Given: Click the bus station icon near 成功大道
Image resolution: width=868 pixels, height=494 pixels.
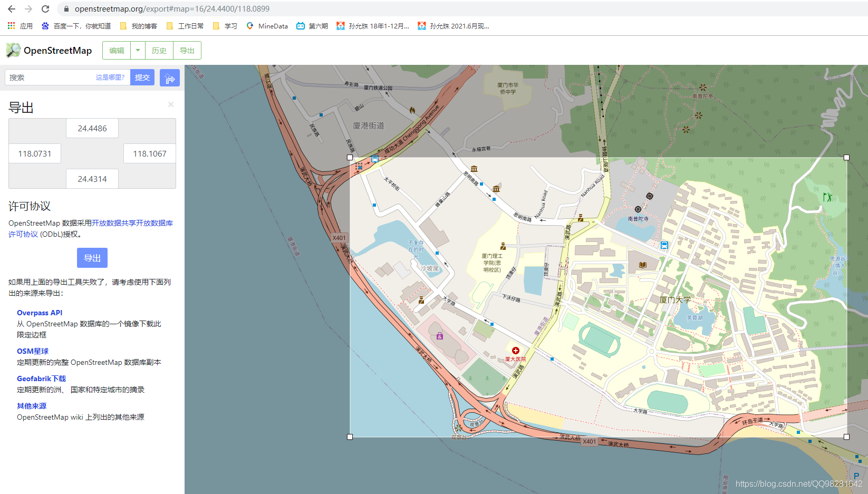Looking at the screenshot, I should coord(374,159).
